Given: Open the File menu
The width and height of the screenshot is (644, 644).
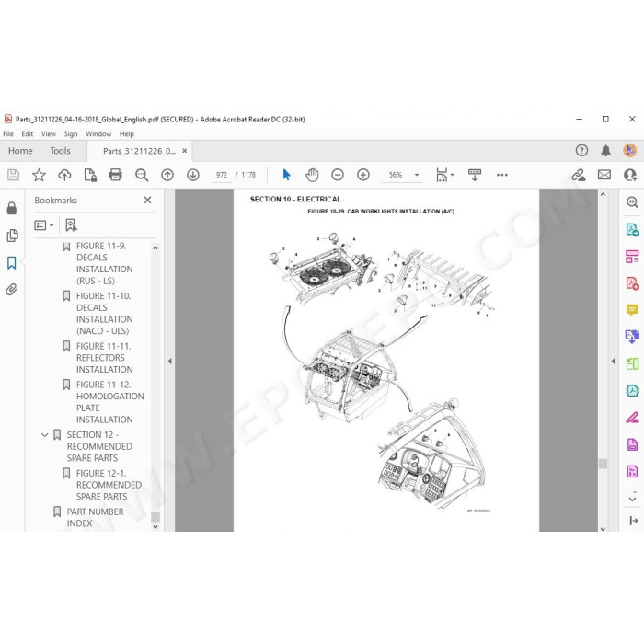Looking at the screenshot, I should (8, 134).
